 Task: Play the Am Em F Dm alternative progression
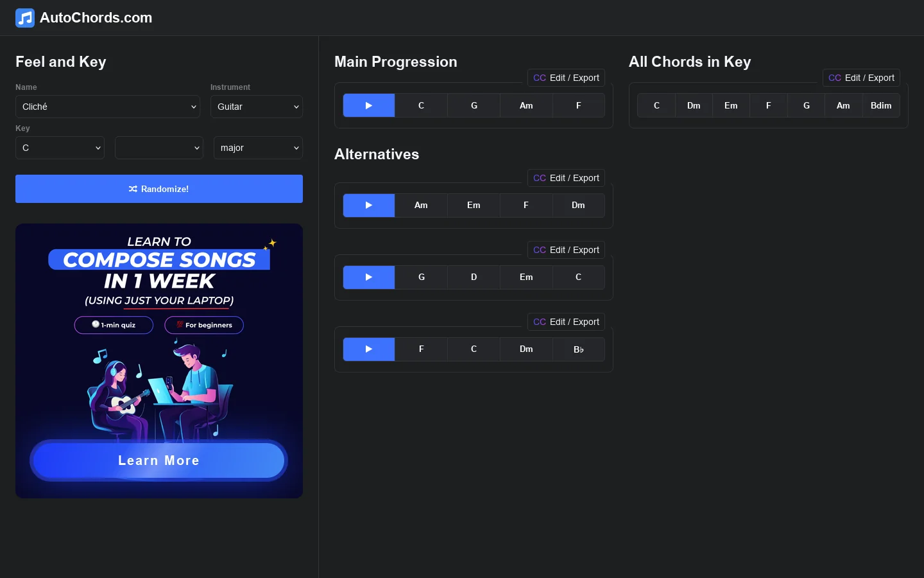(x=369, y=206)
